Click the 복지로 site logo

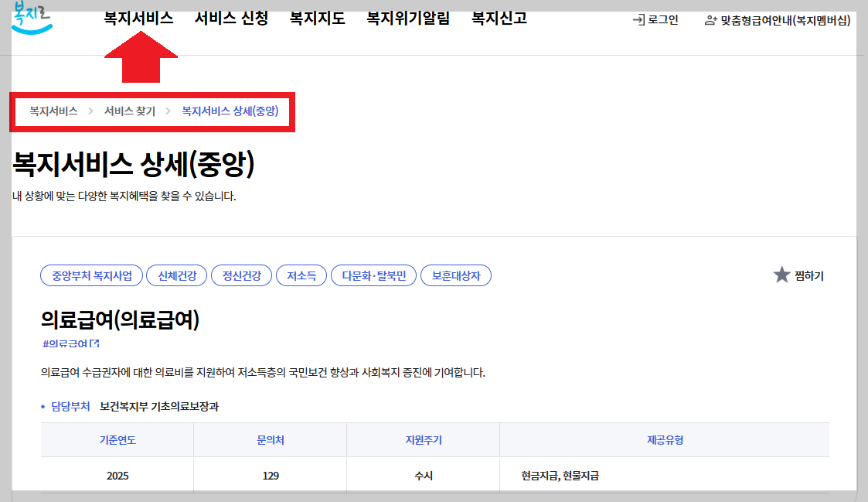click(31, 19)
